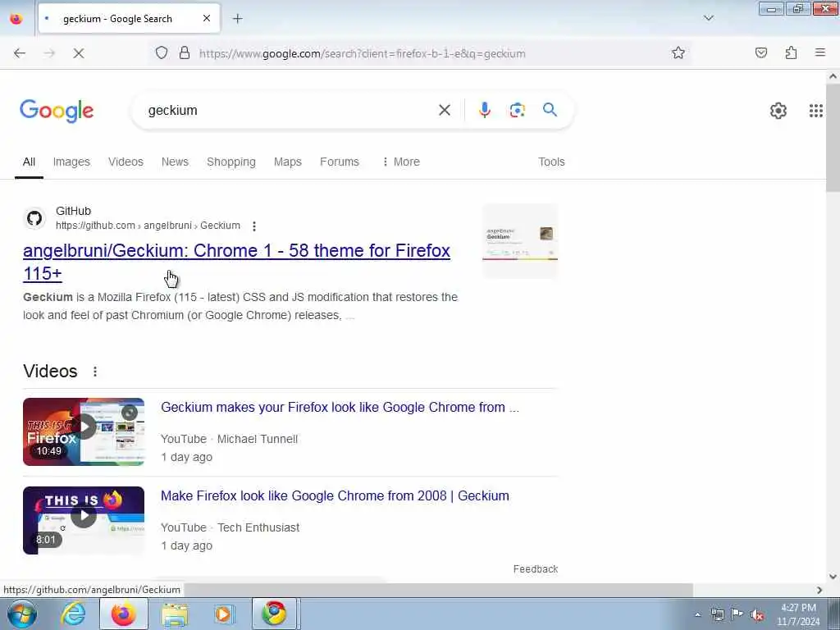This screenshot has height=630, width=840.
Task: Bookmark this page with the star icon
Action: [678, 52]
